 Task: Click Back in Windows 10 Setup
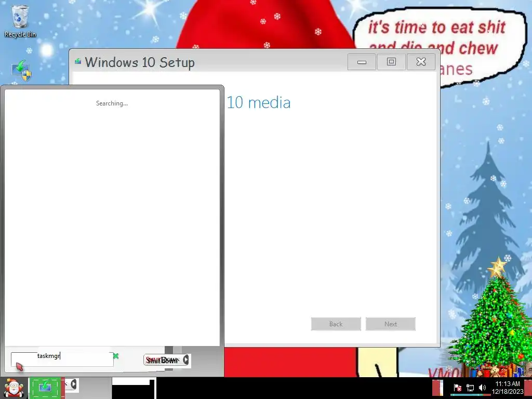[336, 324]
